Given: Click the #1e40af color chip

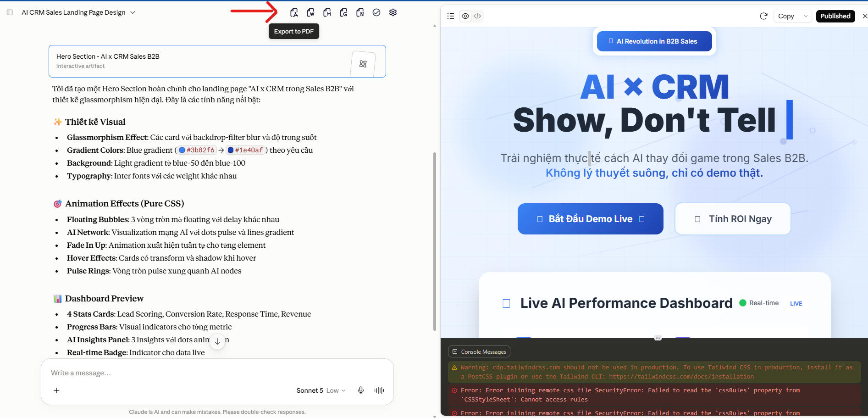Looking at the screenshot, I should (245, 150).
